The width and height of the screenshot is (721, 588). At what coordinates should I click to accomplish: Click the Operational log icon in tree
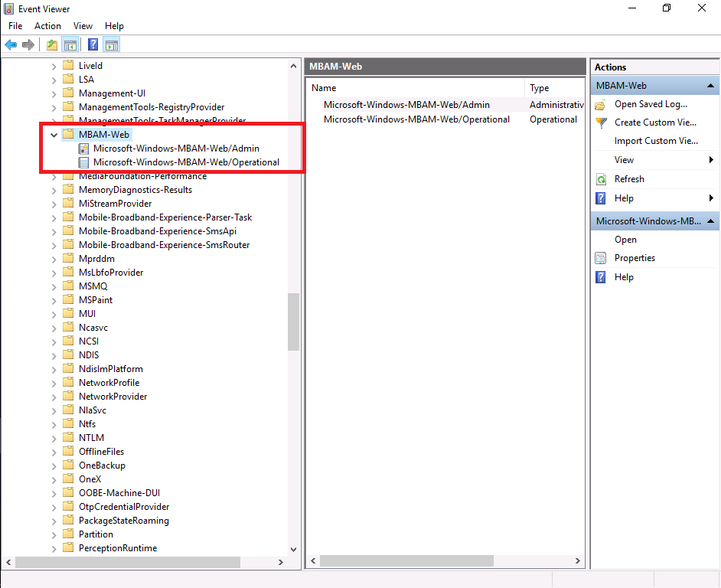pos(83,162)
